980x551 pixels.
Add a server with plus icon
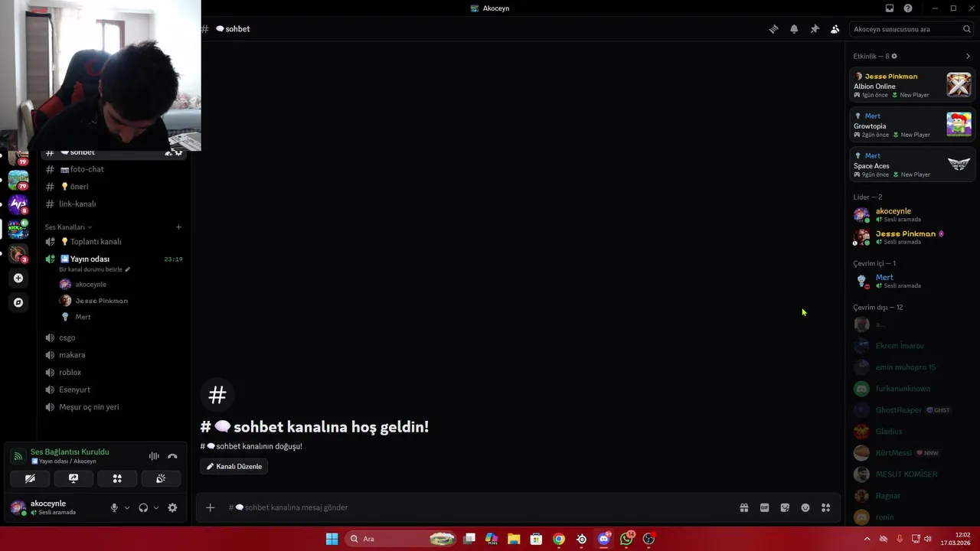coord(18,278)
